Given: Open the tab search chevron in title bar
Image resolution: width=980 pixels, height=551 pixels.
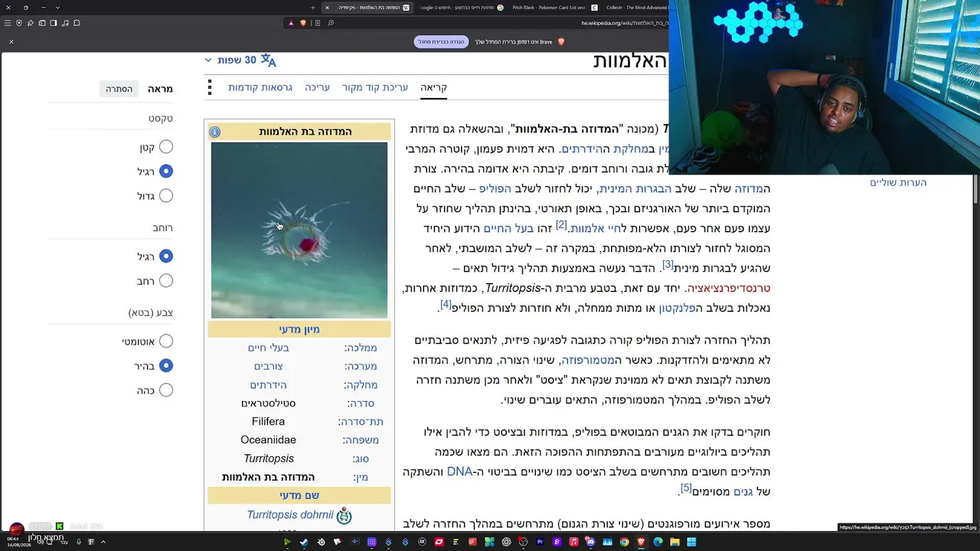Looking at the screenshot, I should click(x=57, y=8).
